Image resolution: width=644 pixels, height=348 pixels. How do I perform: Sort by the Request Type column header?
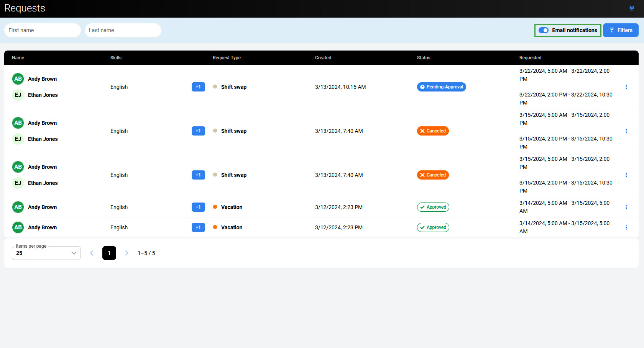coord(227,58)
